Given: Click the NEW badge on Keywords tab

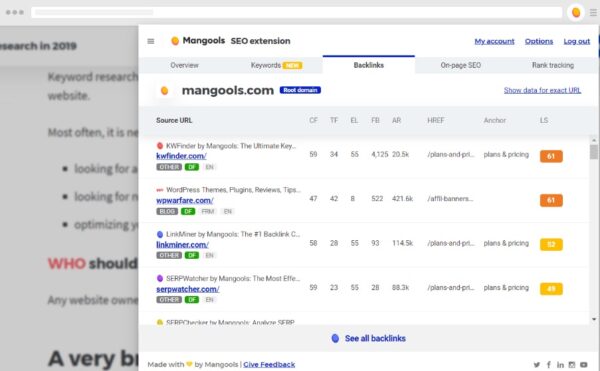Looking at the screenshot, I should click(x=293, y=65).
